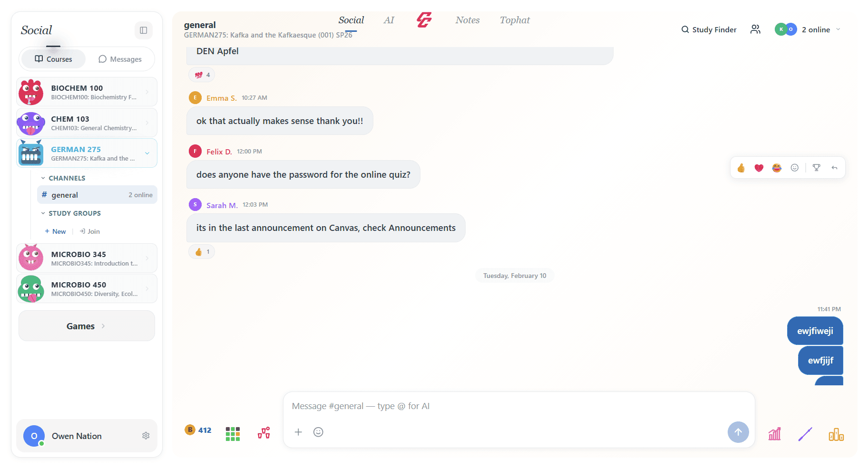
Task: Toggle the thumbs up reaction on Sarah's message
Action: click(201, 251)
